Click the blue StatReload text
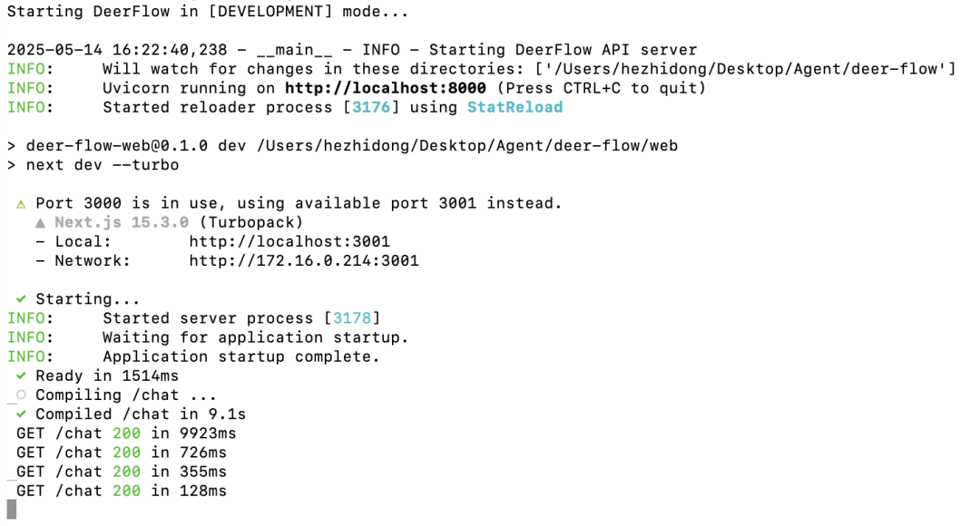This screenshot has height=526, width=980. pos(514,107)
